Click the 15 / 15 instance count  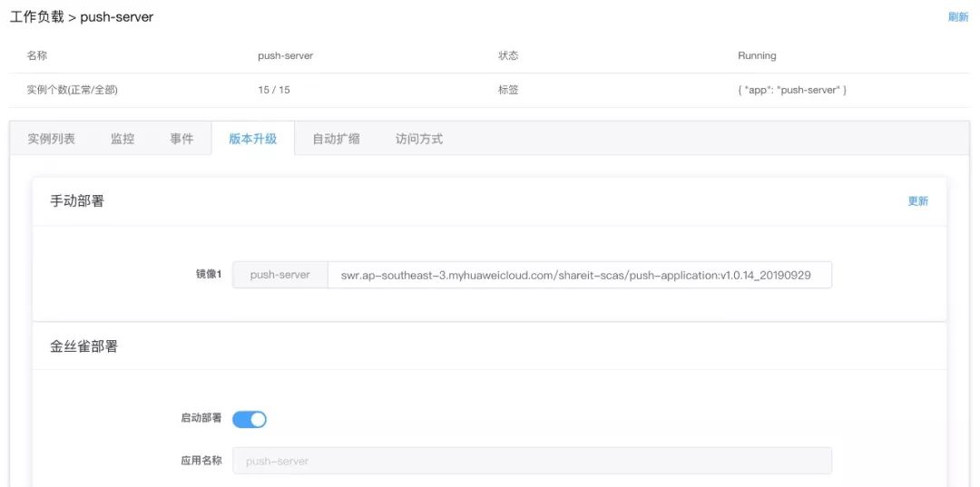(274, 90)
